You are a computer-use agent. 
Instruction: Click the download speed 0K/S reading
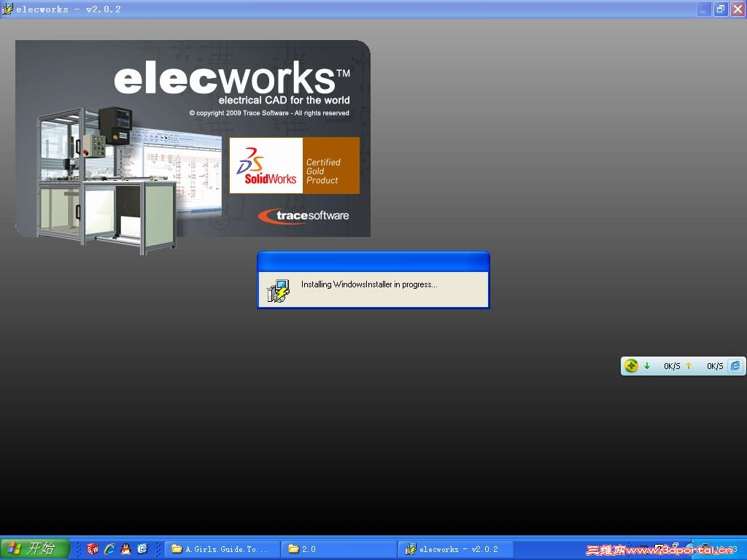pos(672,366)
